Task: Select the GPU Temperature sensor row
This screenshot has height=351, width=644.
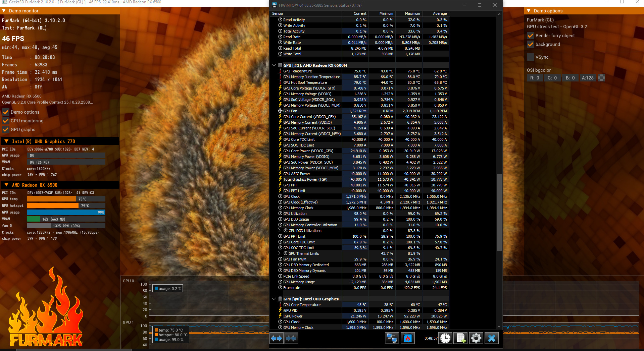Action: [x=360, y=71]
